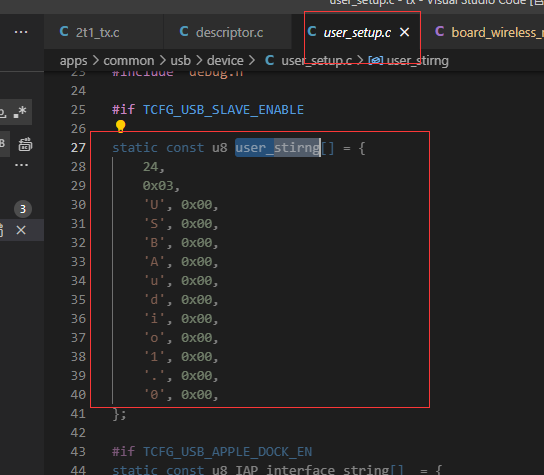Dismiss the search result row
Screen dimensions: 544x475
click(21, 230)
